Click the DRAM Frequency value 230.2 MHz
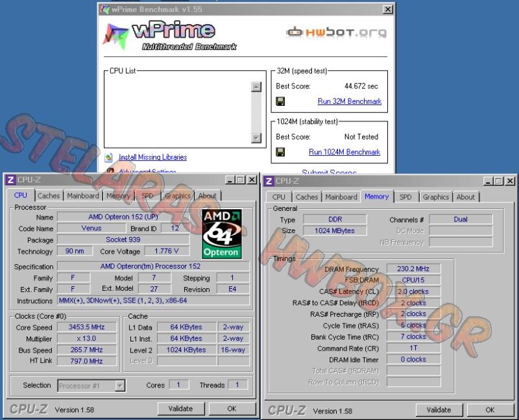The width and height of the screenshot is (519, 420). (x=413, y=269)
